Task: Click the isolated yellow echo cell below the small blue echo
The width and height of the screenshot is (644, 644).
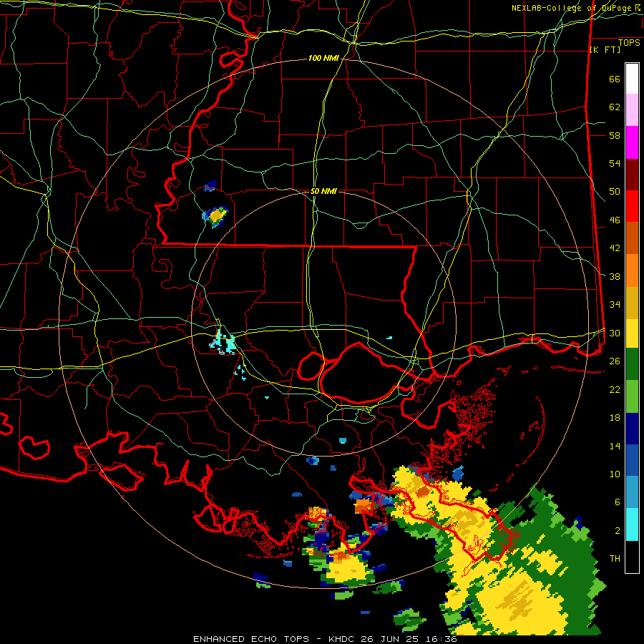Action: 215,216
